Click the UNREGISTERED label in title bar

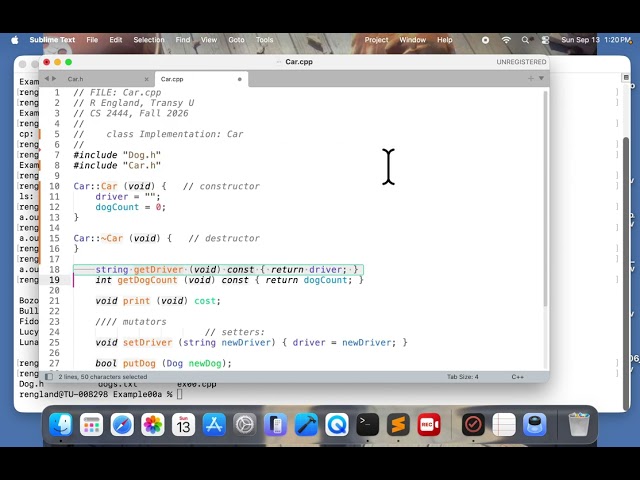pyautogui.click(x=521, y=62)
